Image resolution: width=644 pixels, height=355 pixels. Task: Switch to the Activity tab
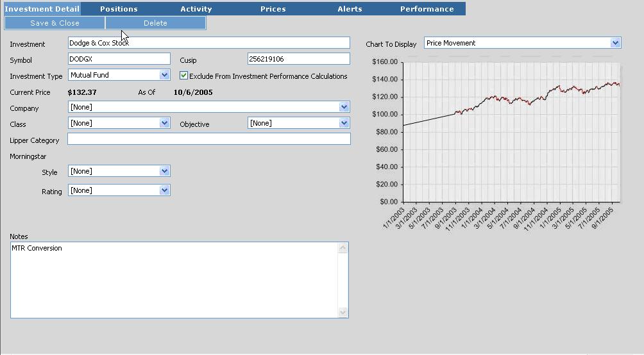click(196, 9)
